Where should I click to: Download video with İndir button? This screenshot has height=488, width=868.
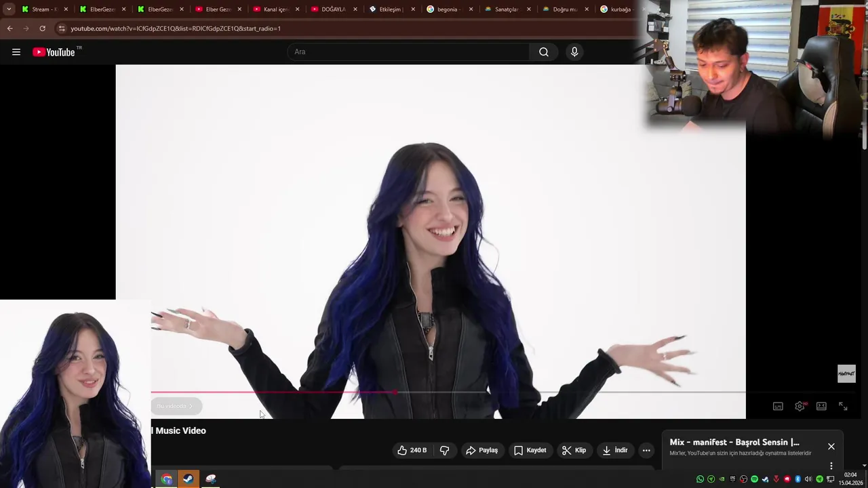[x=615, y=450]
